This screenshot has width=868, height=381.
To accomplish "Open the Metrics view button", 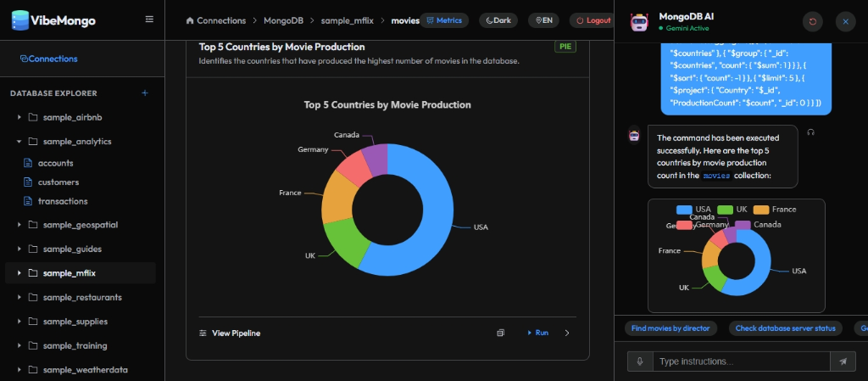I will pyautogui.click(x=444, y=20).
